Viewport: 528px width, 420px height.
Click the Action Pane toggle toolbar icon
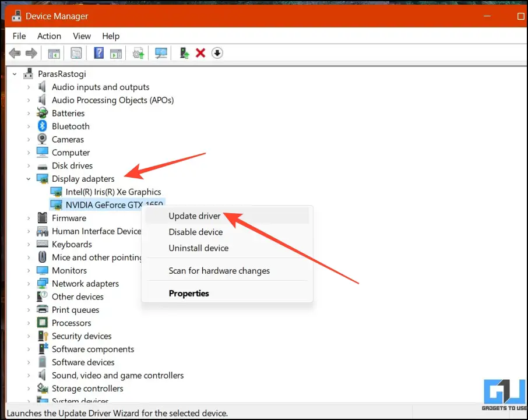point(116,53)
